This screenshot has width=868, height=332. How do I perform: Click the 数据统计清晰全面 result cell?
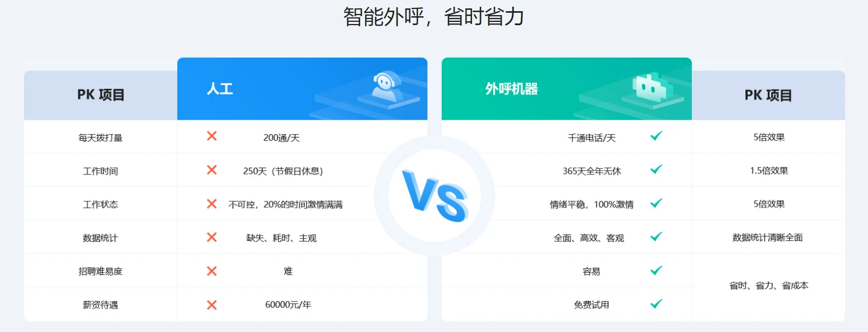768,238
